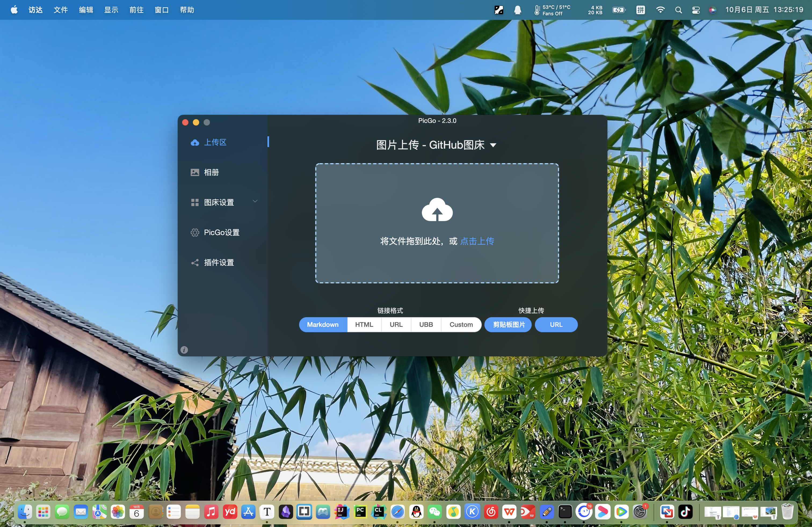Open WeChat from the dock

(435, 512)
